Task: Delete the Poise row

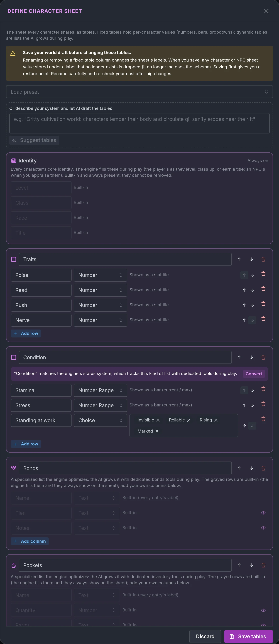Action: [263, 274]
